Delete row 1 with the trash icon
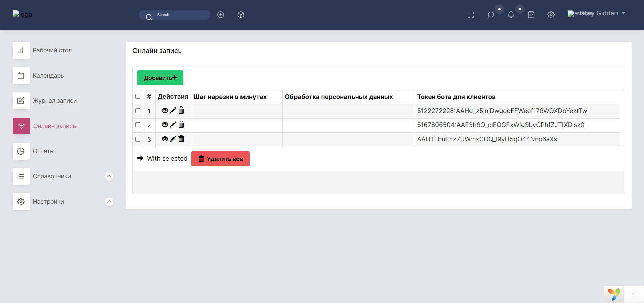 pos(181,110)
